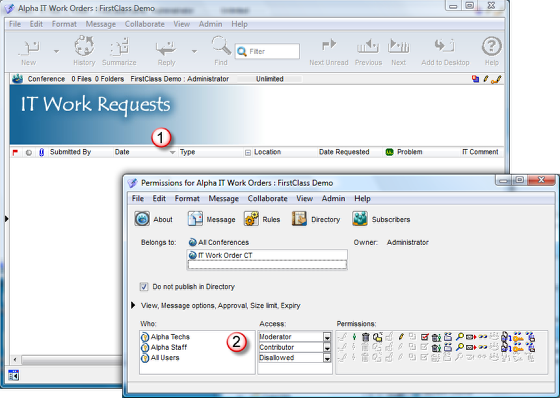Click the Find magnifier icon

pyautogui.click(x=221, y=46)
